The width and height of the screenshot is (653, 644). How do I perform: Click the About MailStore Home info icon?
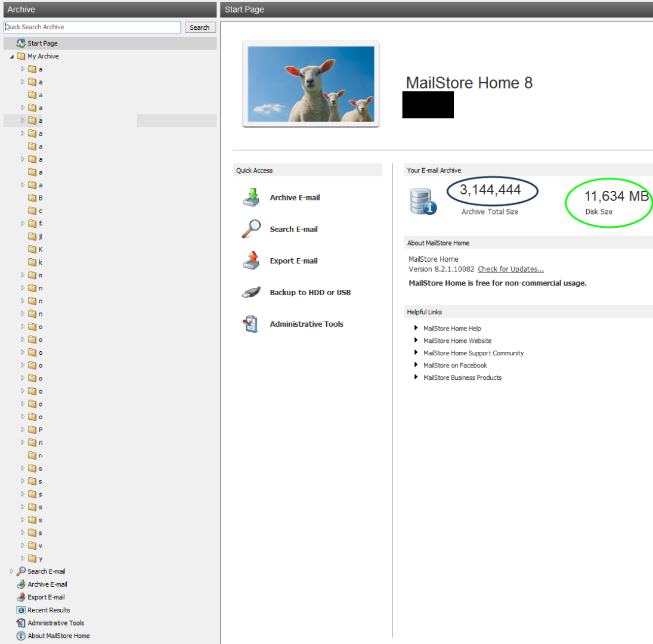(x=21, y=636)
